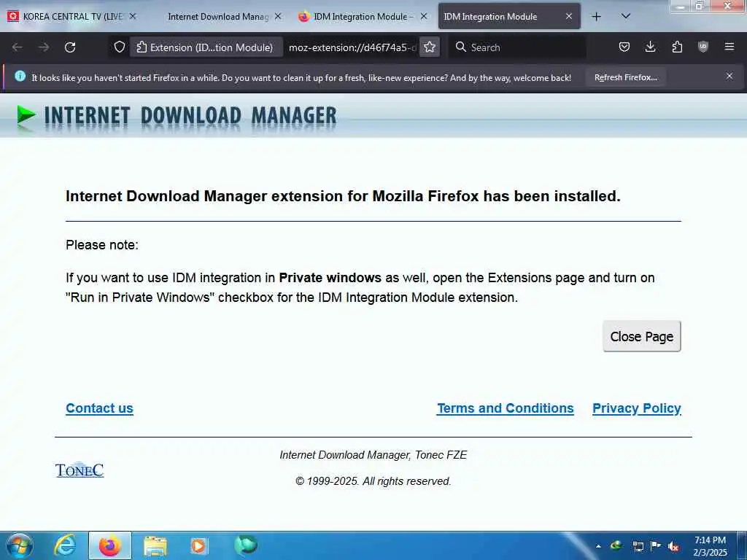Screen dimensions: 747x560
Task: Click the Internet Download Manager green arrow logo
Action: coord(26,116)
